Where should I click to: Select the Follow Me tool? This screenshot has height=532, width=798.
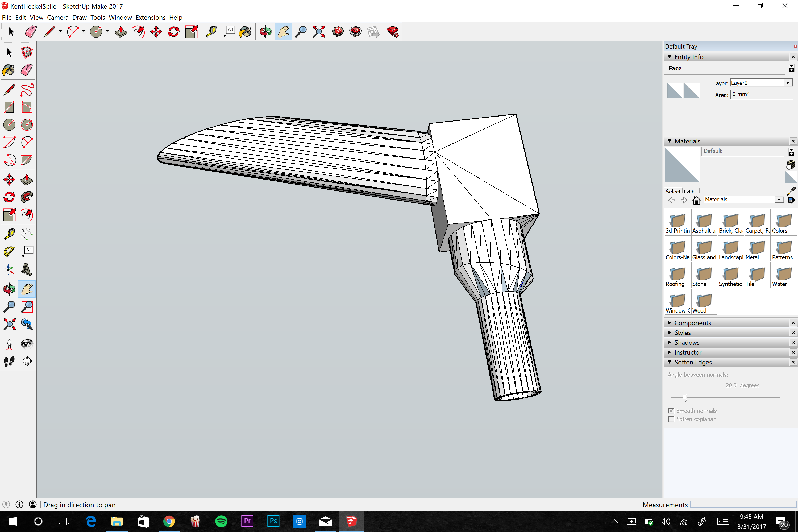27,197
